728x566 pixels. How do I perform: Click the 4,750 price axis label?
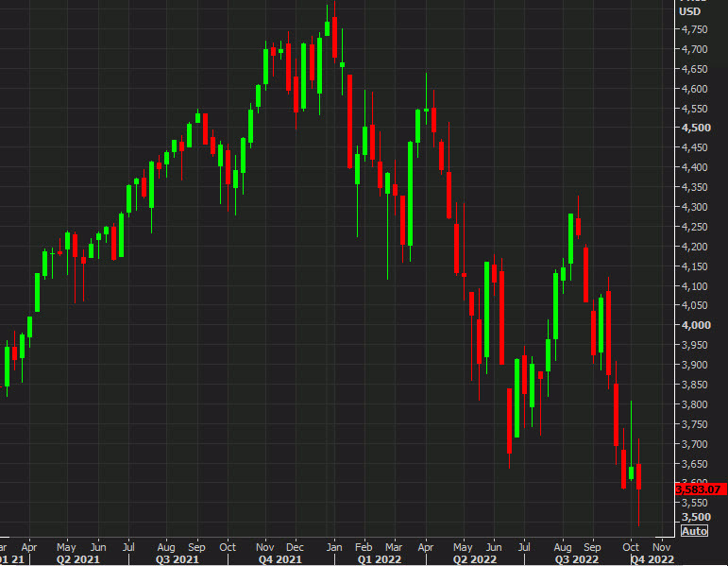coord(695,29)
